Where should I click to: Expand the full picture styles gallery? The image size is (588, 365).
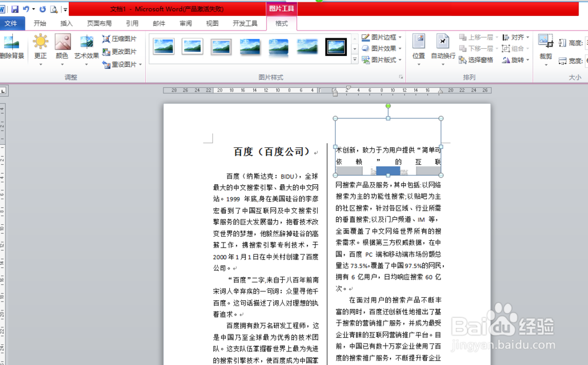pyautogui.click(x=355, y=59)
